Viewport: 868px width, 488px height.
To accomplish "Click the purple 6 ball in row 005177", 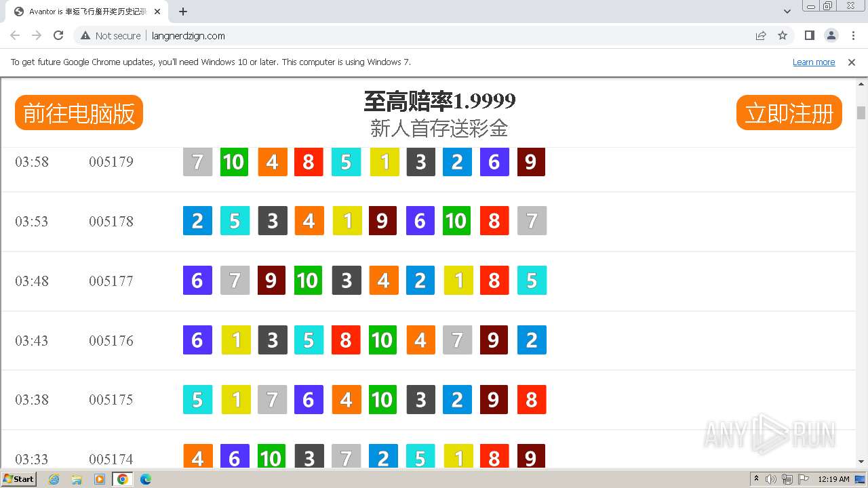I will pos(197,281).
